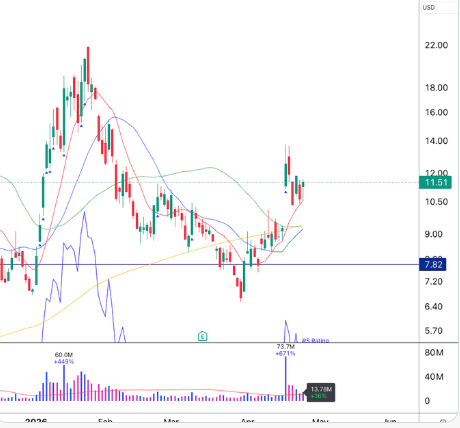Select the tallest volume bar under 73.7M
Screen dimensions: 460x428
coord(286,379)
